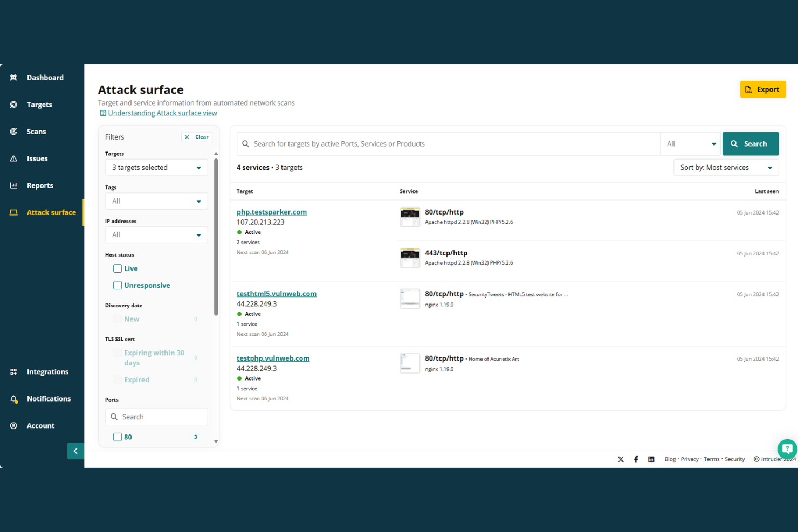The width and height of the screenshot is (798, 532).
Task: Click the 443/tcp/http service title
Action: (446, 253)
